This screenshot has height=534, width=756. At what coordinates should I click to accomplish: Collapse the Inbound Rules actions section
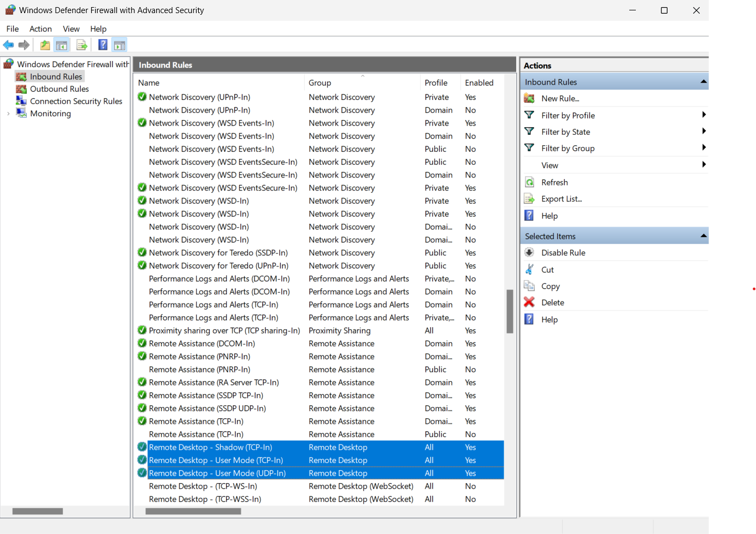704,82
